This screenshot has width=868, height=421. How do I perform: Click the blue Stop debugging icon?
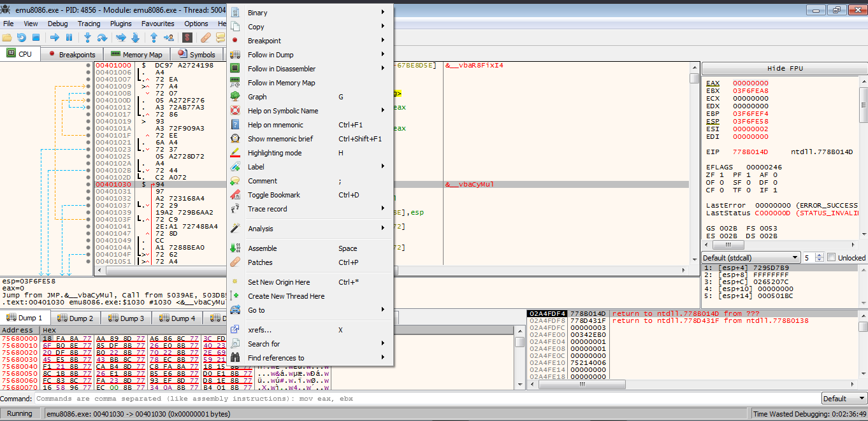click(x=36, y=38)
